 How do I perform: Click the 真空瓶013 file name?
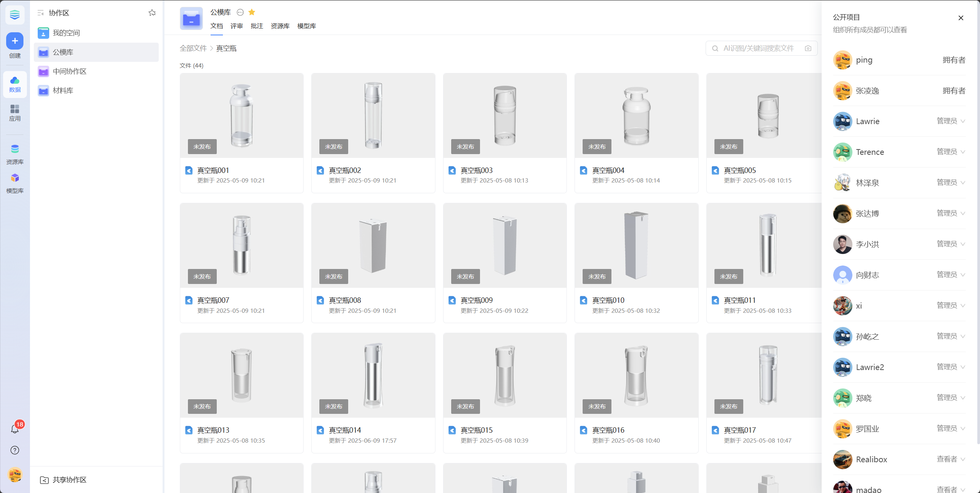coord(213,430)
